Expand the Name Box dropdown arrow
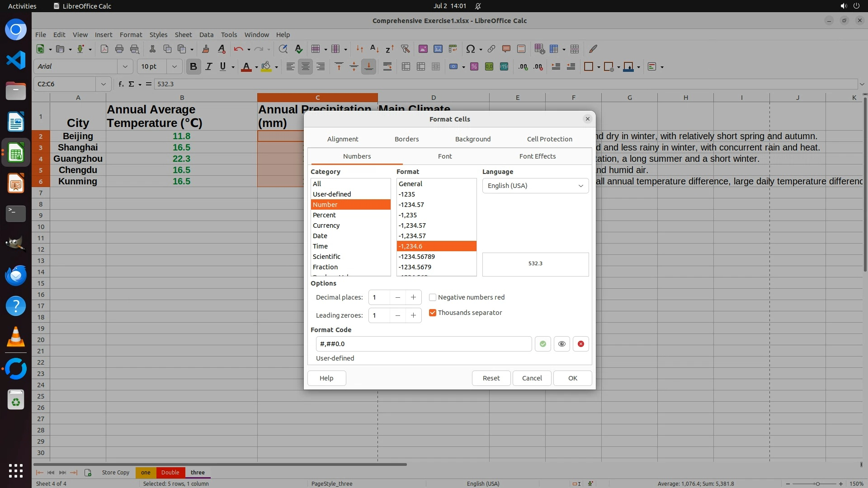868x488 pixels. click(x=103, y=84)
